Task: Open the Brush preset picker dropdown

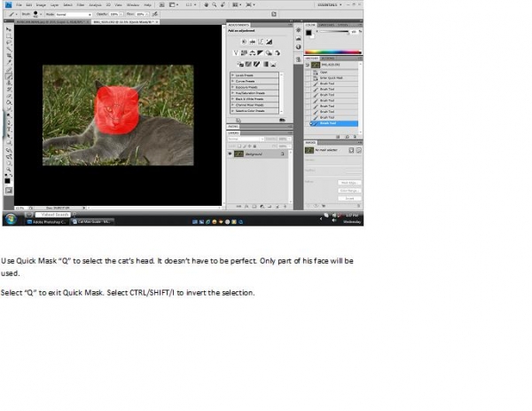Action: (x=41, y=14)
